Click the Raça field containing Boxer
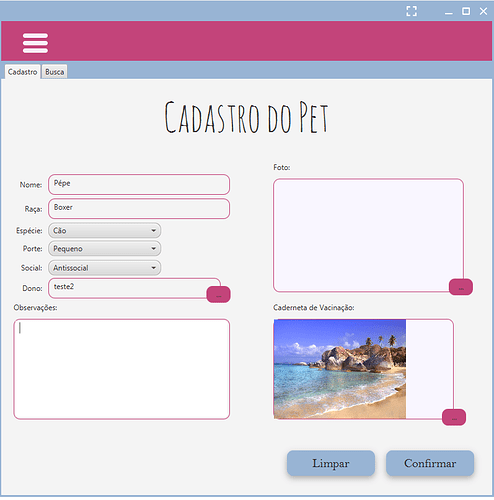Viewport: 494px width, 500px height. [139, 209]
